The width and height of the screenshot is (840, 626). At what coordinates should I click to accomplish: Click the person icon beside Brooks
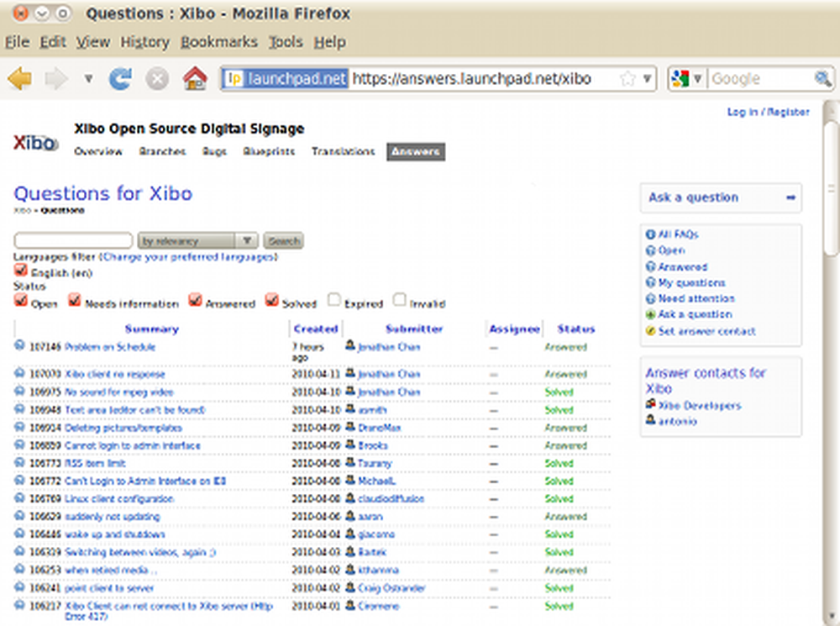(x=350, y=445)
